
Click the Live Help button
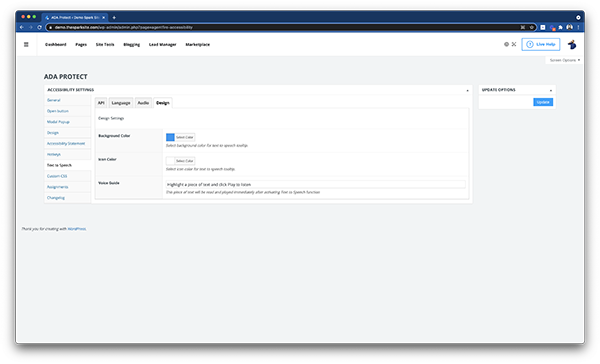(541, 44)
